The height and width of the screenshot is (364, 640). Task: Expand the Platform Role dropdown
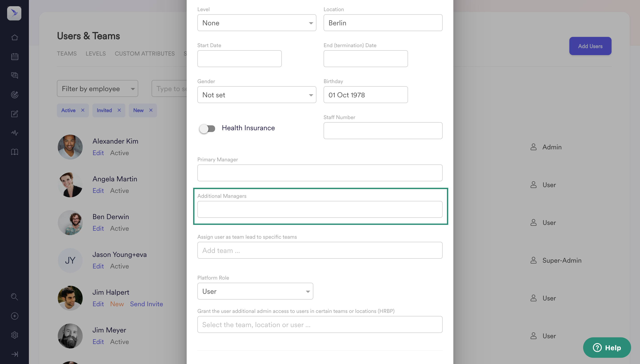coord(255,291)
